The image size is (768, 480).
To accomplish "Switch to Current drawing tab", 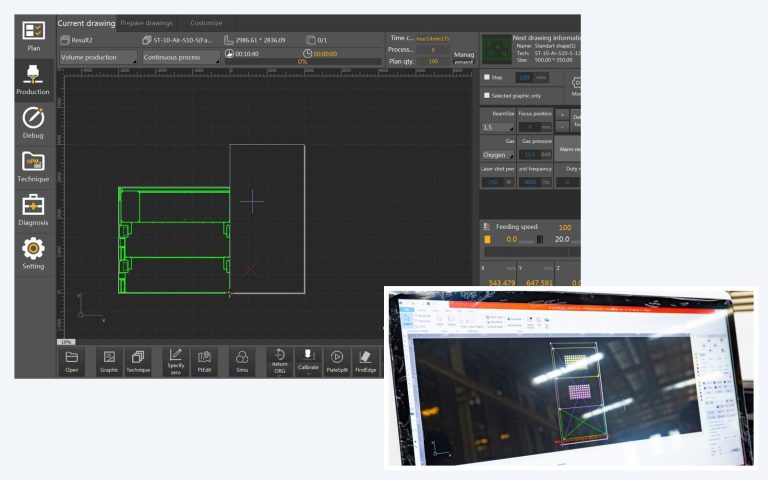I will [x=86, y=23].
